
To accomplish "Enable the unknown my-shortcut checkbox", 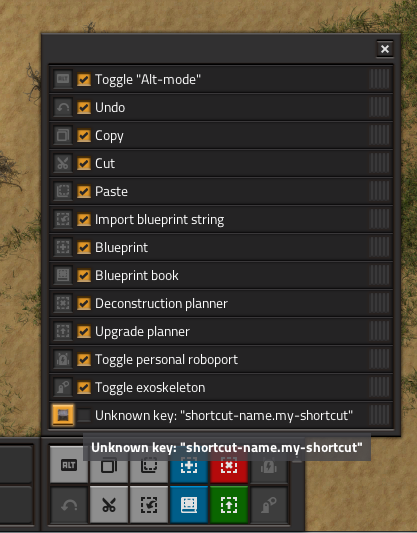I will pyautogui.click(x=84, y=415).
